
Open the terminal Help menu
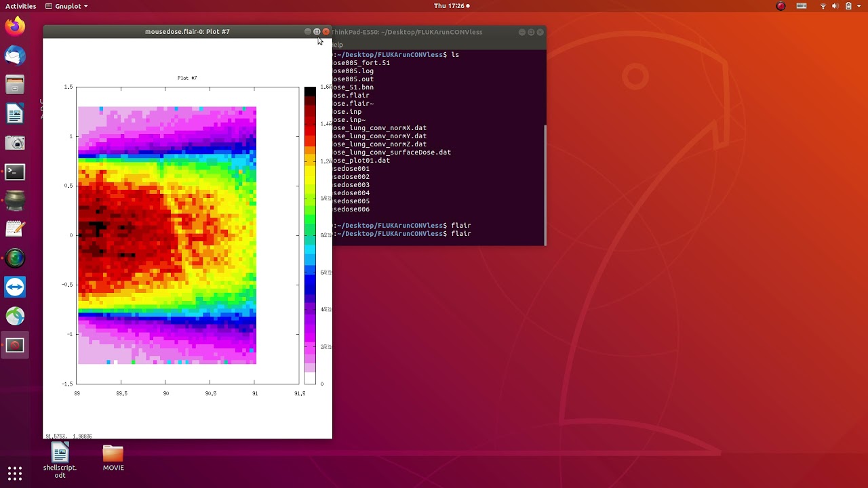pos(337,45)
